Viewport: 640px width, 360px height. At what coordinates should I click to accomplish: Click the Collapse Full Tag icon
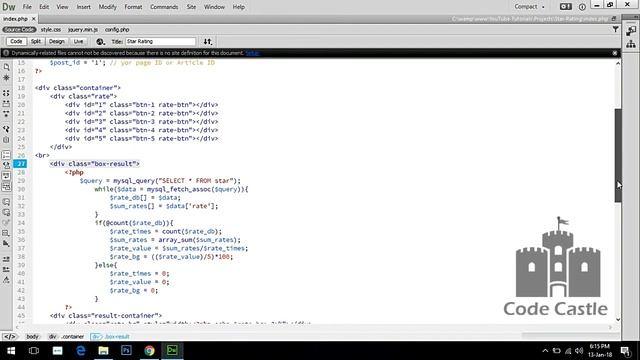click(6, 93)
